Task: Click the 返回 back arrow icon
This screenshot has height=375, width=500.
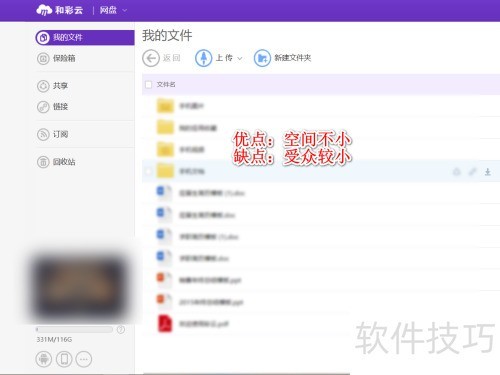Action: pyautogui.click(x=151, y=58)
